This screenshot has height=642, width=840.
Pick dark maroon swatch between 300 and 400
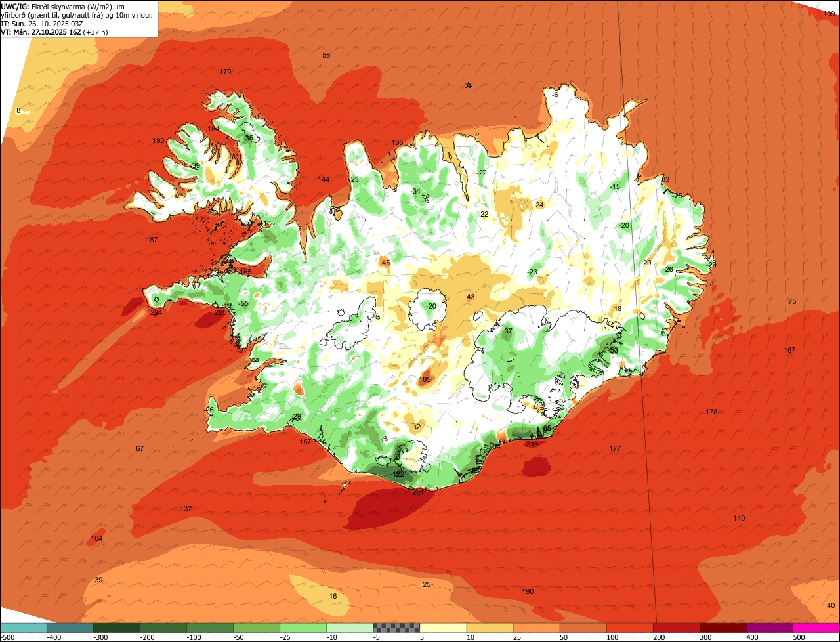click(723, 628)
